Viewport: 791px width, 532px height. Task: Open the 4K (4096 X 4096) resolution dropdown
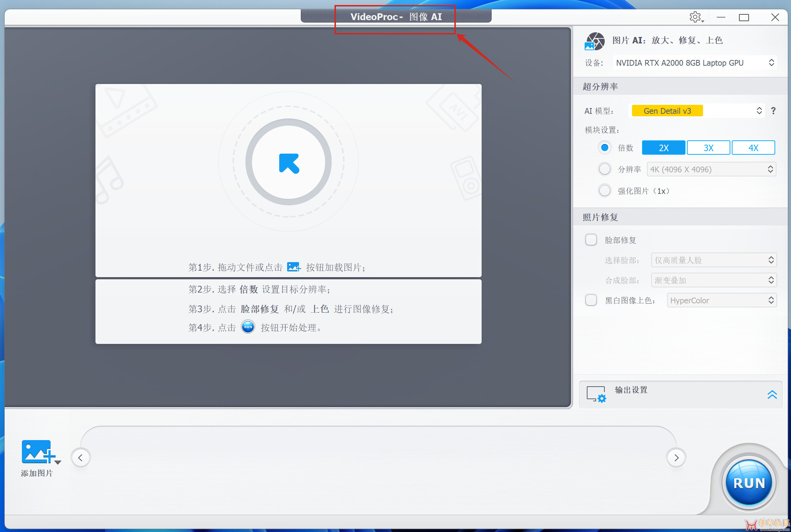click(x=711, y=169)
